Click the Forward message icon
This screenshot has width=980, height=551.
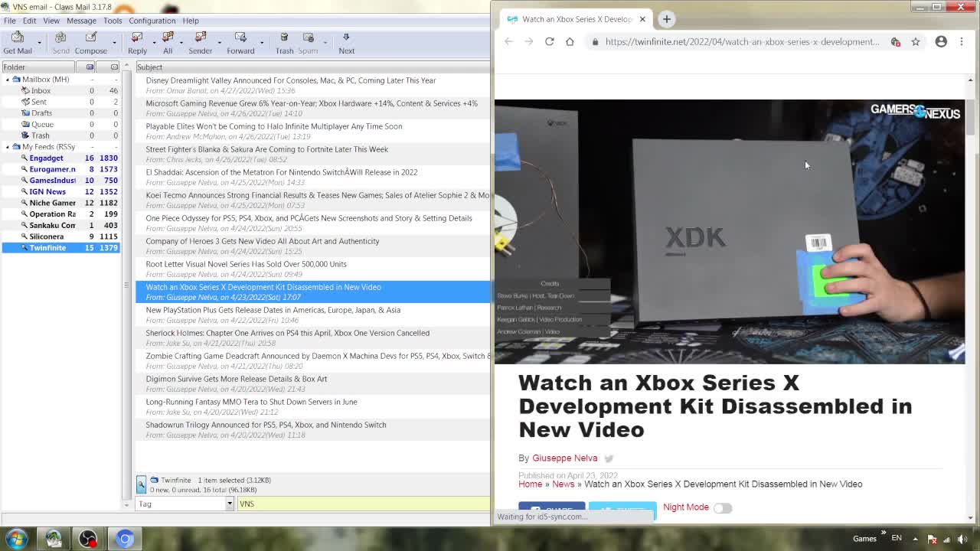tap(240, 43)
